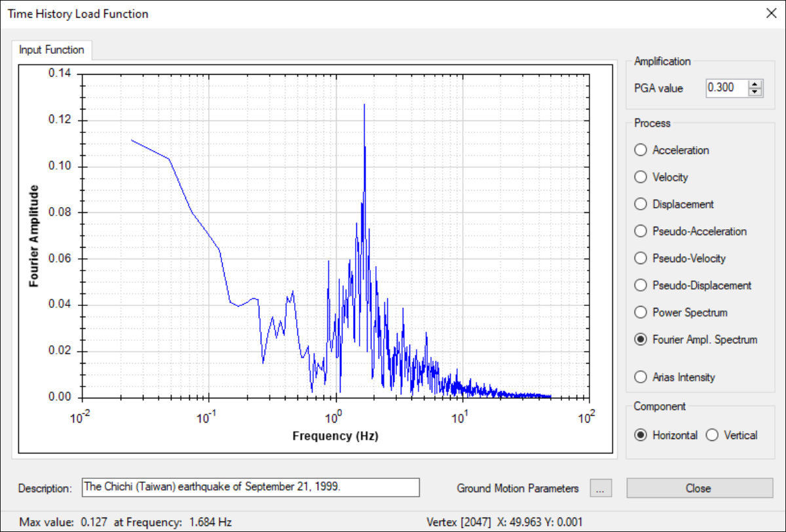Click the 'Frequency (Hz)' axis label
Viewport: 786px width, 532px height.
coord(335,436)
